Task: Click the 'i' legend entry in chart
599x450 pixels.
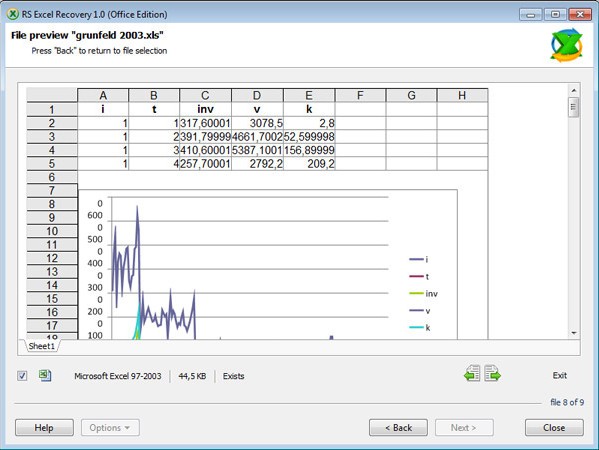Action: [x=419, y=259]
